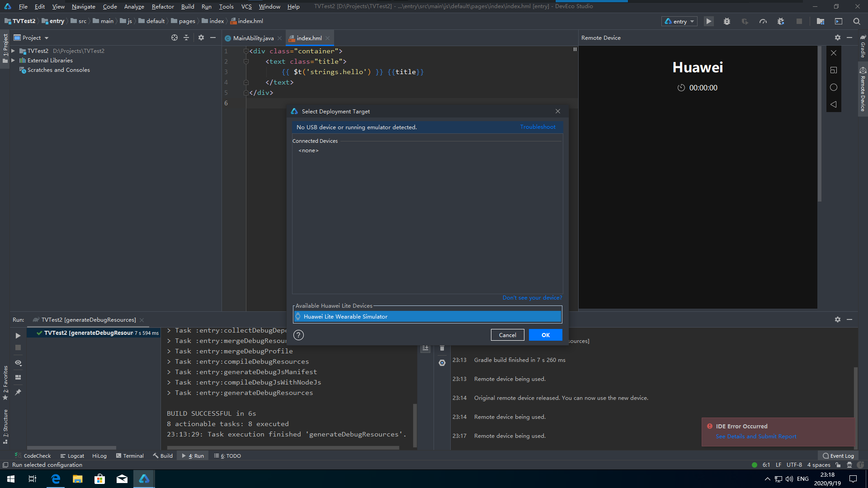The height and width of the screenshot is (488, 868).
Task: Switch to the Terminal tool tab
Action: (x=130, y=456)
